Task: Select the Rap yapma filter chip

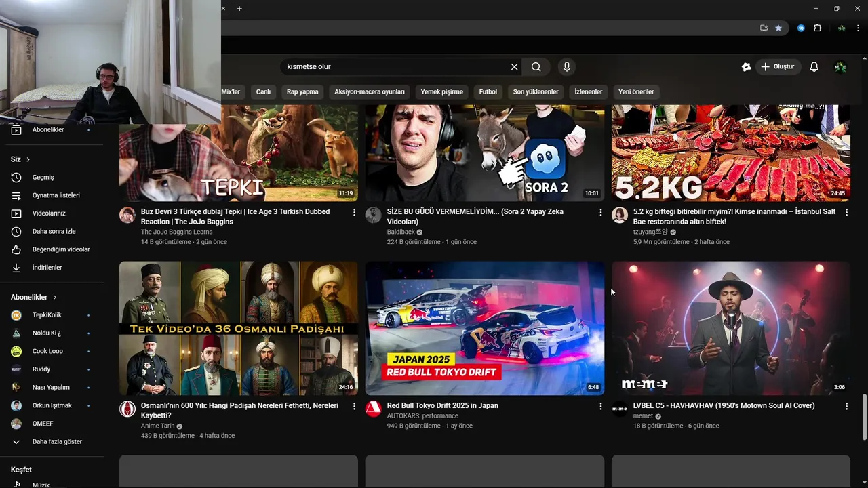Action: tap(302, 91)
